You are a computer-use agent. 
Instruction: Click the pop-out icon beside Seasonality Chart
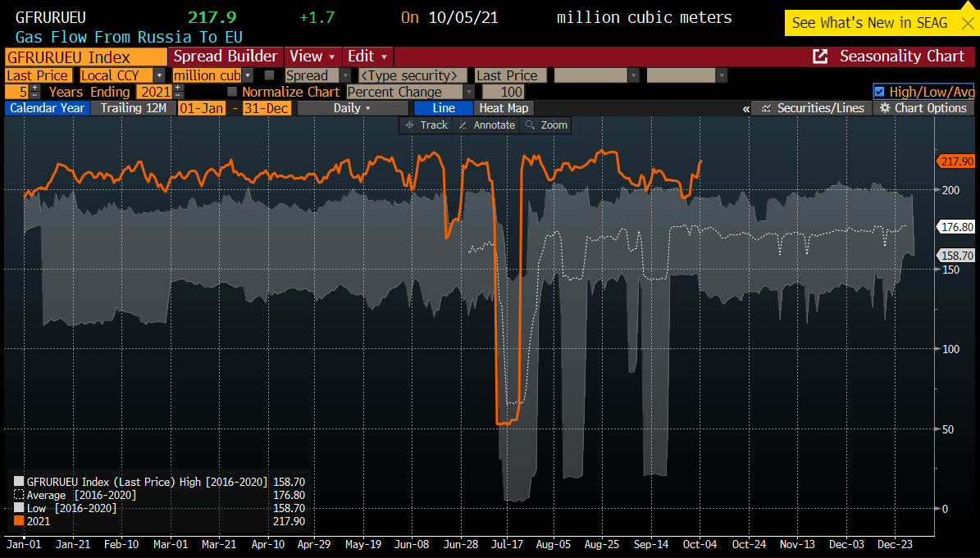point(820,57)
